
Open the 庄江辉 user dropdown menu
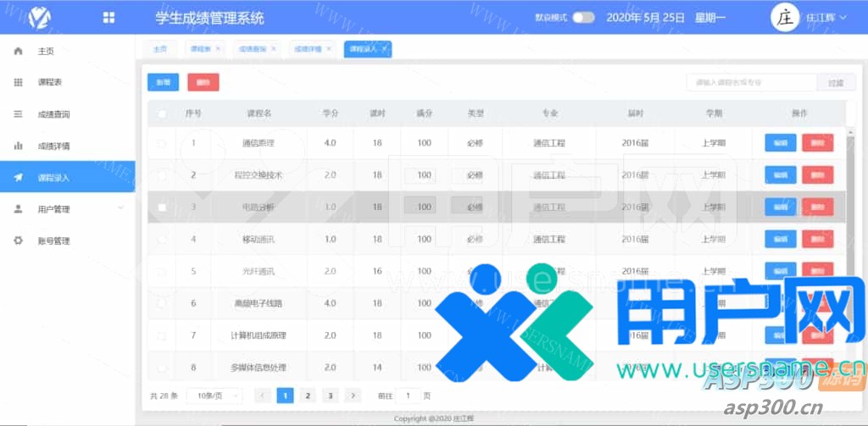(826, 18)
